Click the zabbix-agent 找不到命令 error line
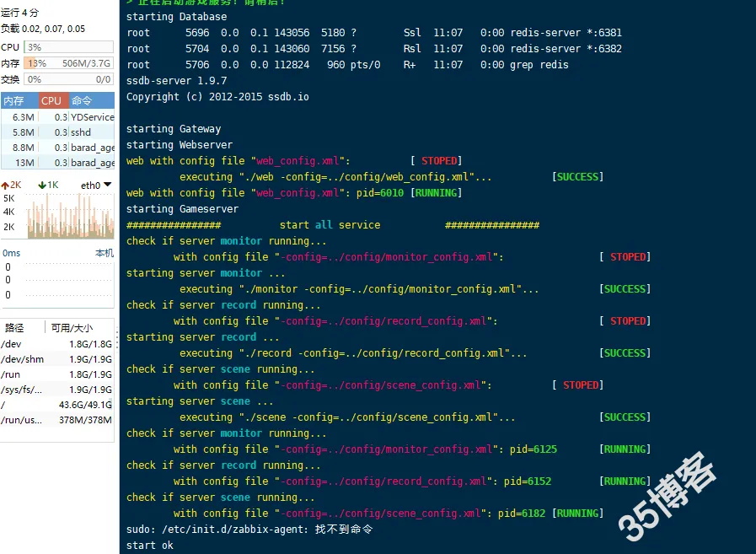 point(249,530)
